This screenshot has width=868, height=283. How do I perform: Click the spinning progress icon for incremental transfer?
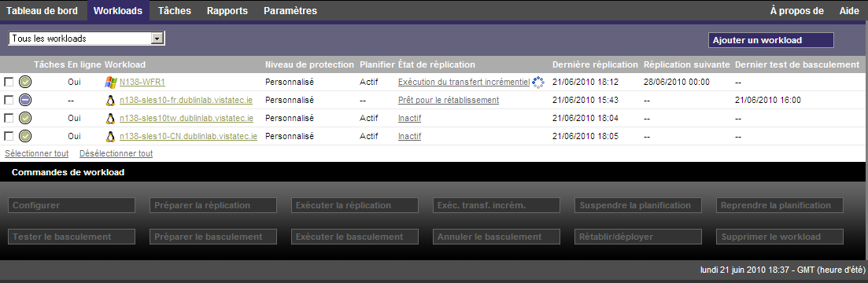[x=538, y=82]
